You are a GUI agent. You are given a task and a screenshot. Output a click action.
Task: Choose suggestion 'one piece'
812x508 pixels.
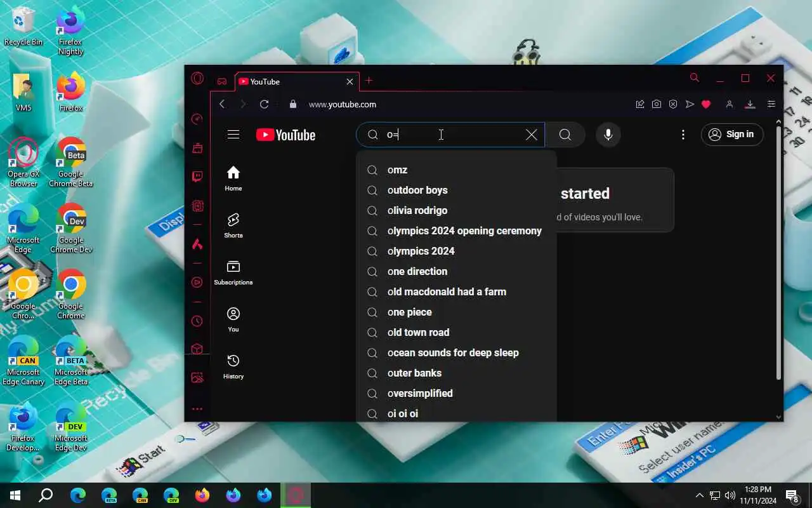coord(457,312)
